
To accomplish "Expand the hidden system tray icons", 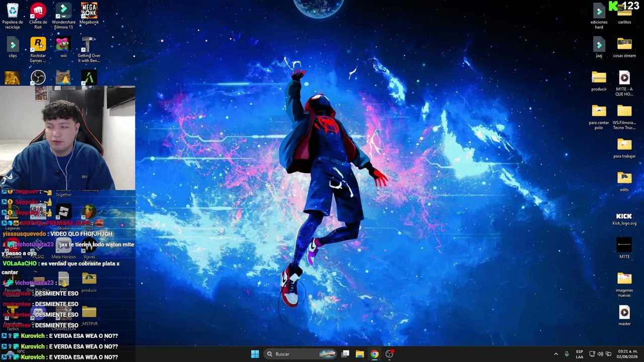I will [x=556, y=354].
